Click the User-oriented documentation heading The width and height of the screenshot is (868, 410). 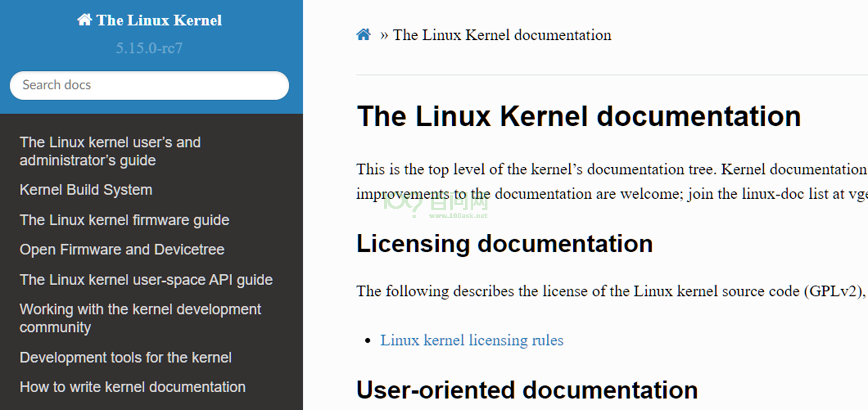pos(527,390)
